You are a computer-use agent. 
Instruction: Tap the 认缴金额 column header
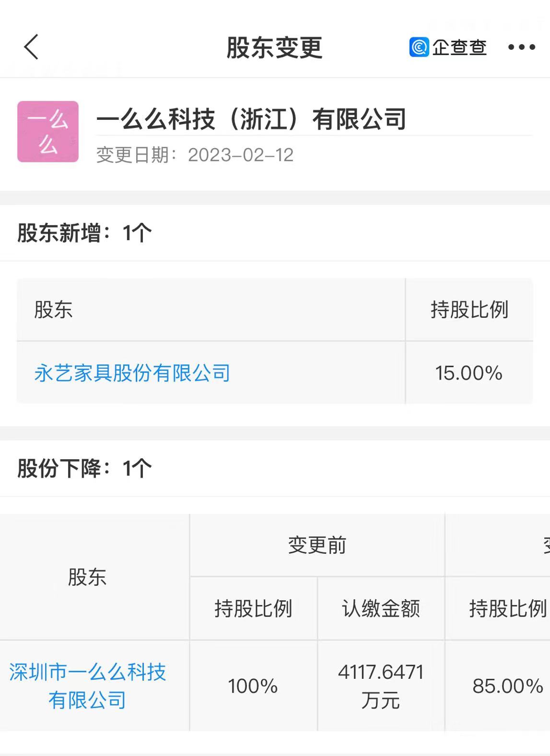click(381, 608)
